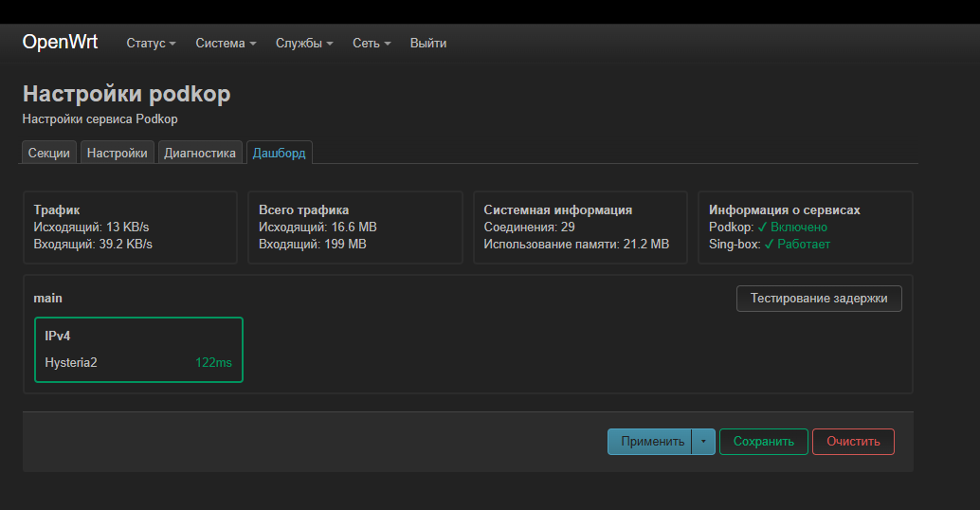The width and height of the screenshot is (980, 510).
Task: Click the Очистить button
Action: click(853, 441)
